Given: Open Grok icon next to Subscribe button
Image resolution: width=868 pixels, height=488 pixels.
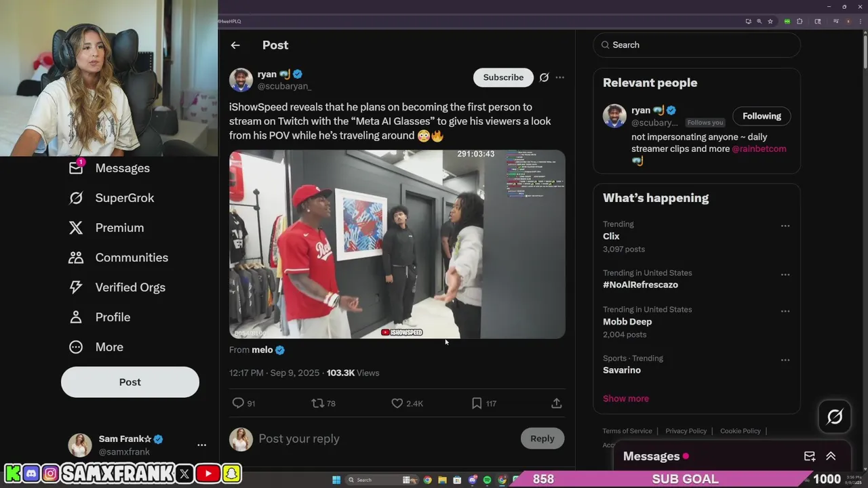Looking at the screenshot, I should pos(544,77).
